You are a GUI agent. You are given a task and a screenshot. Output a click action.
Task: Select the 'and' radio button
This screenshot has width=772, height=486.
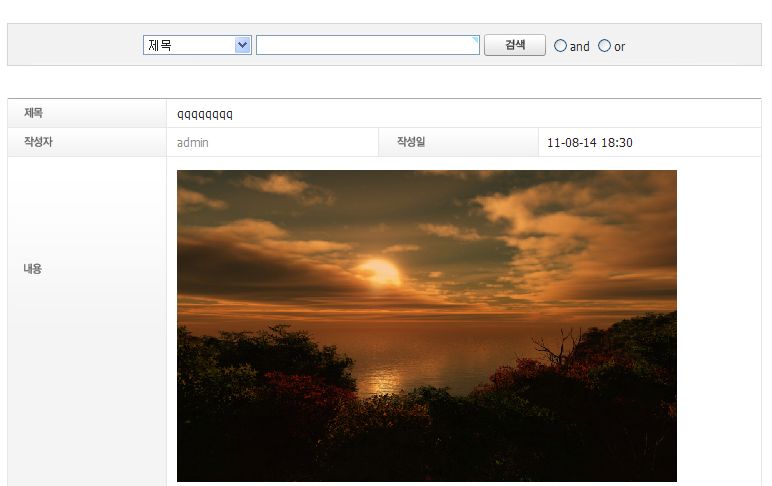pos(560,46)
